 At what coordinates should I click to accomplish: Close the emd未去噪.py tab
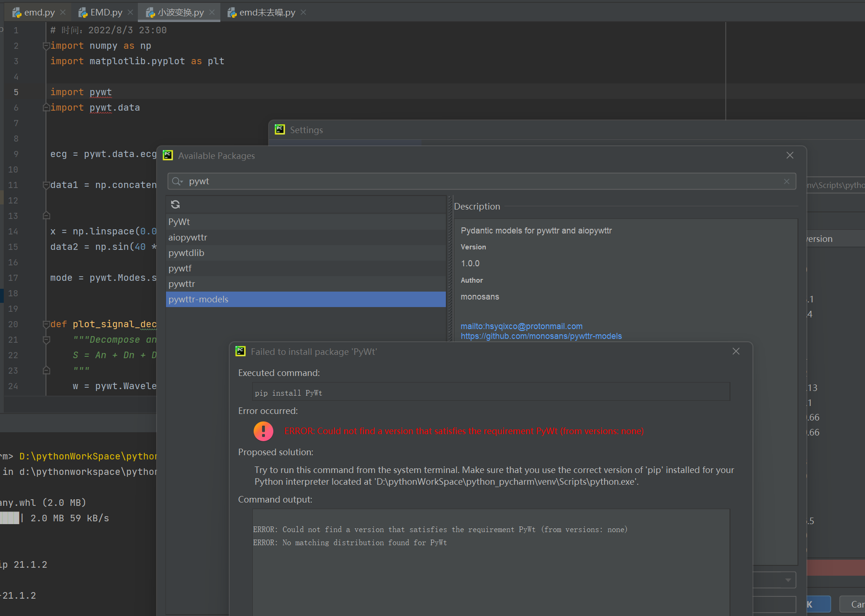(x=303, y=13)
